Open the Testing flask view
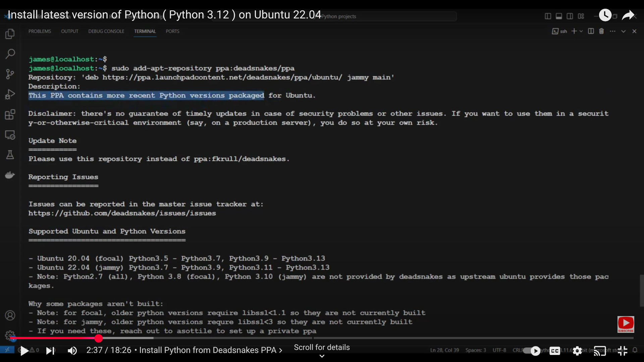Image resolution: width=644 pixels, height=362 pixels. (x=10, y=155)
